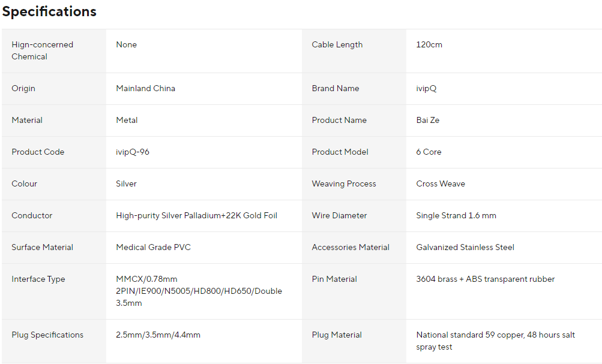602x364 pixels.
Task: Select the Product Code ivipQ-96
Action: 133,152
